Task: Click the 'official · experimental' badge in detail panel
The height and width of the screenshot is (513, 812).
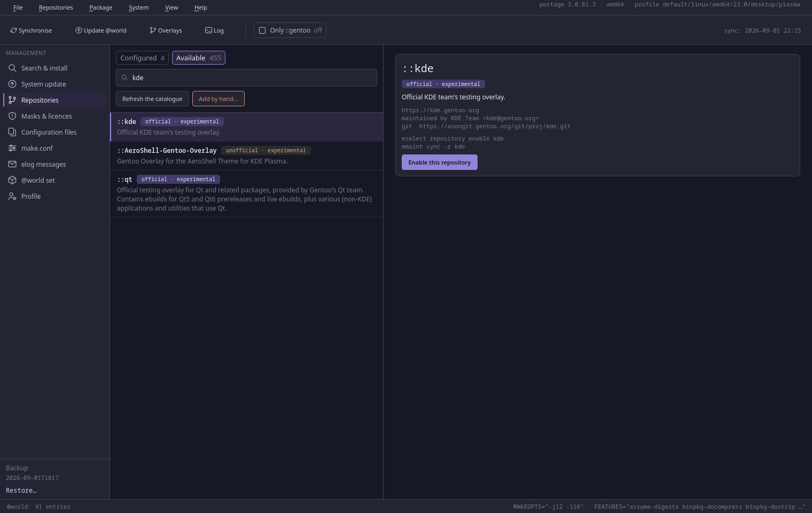Action: tap(443, 84)
